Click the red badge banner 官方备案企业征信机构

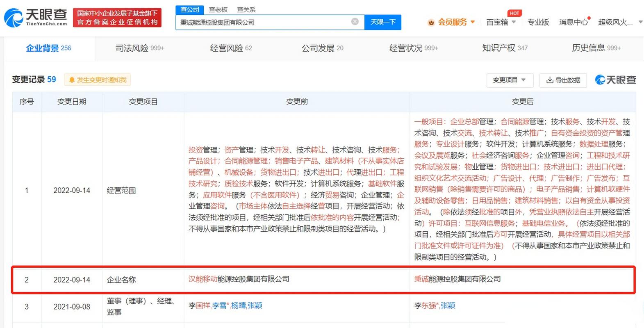[x=117, y=18]
